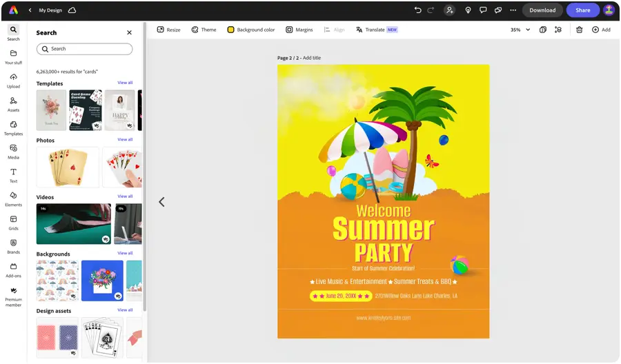Click Add to add a page

point(601,30)
